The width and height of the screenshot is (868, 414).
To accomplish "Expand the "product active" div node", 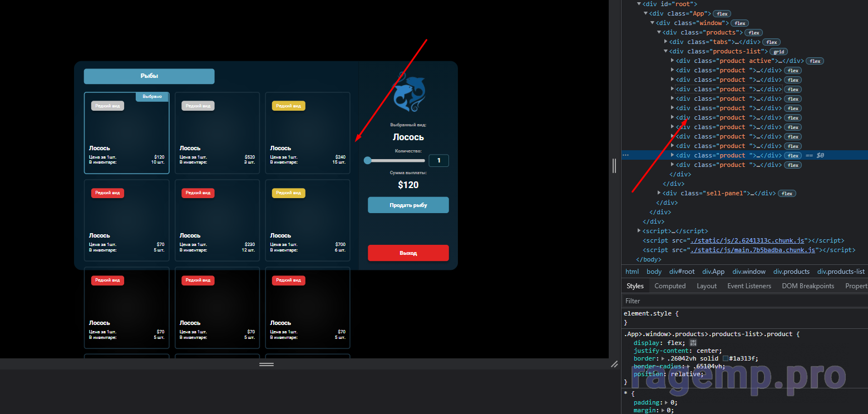I will [x=673, y=61].
